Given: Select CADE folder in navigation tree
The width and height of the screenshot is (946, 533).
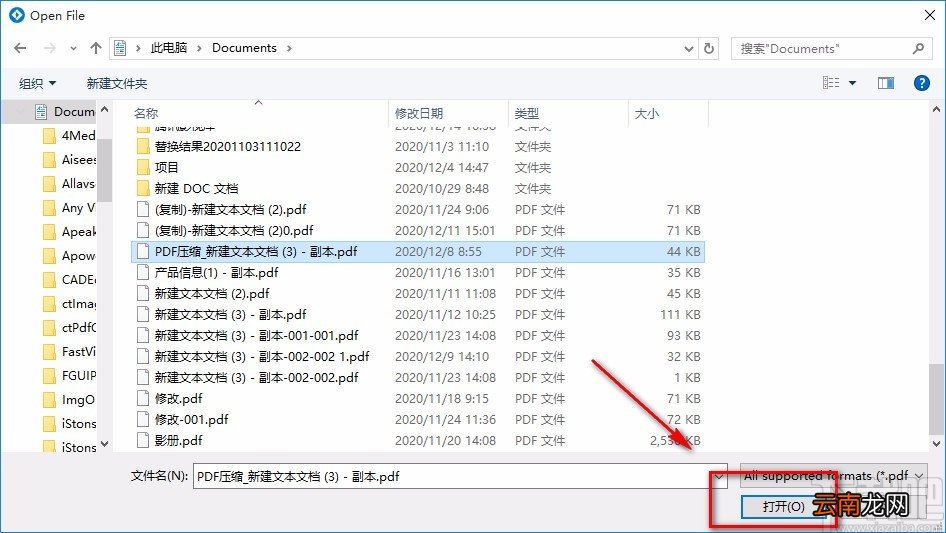Looking at the screenshot, I should 69,279.
